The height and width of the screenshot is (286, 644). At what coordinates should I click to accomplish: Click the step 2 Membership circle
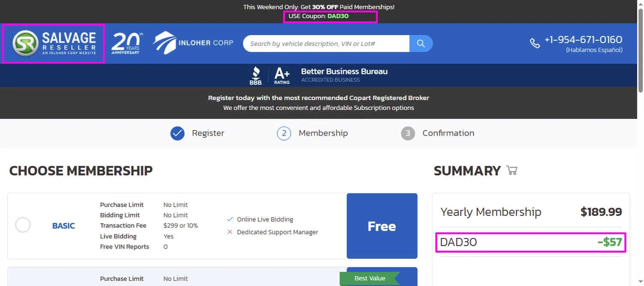click(284, 133)
